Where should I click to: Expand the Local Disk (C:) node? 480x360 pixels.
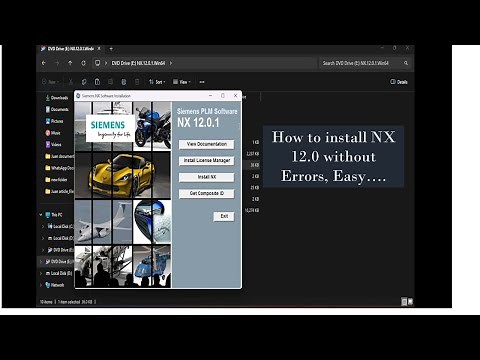click(x=43, y=226)
